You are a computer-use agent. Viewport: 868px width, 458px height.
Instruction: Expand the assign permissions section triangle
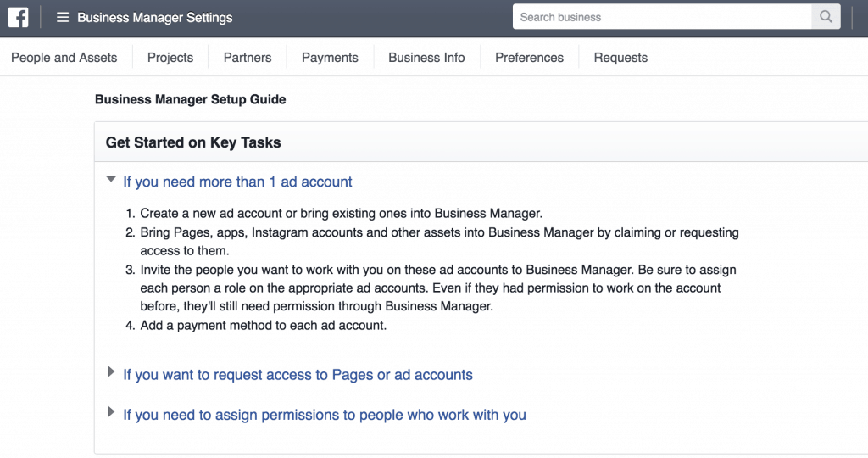(x=111, y=412)
